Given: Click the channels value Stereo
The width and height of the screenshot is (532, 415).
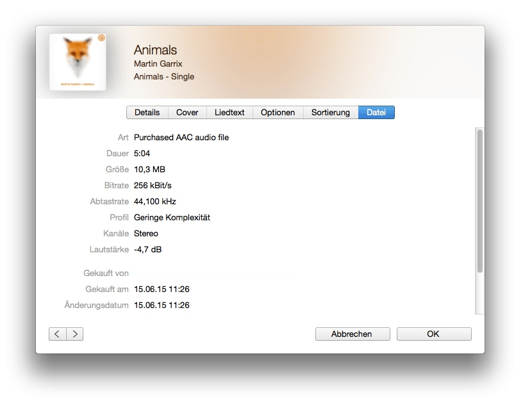Looking at the screenshot, I should coord(146,233).
